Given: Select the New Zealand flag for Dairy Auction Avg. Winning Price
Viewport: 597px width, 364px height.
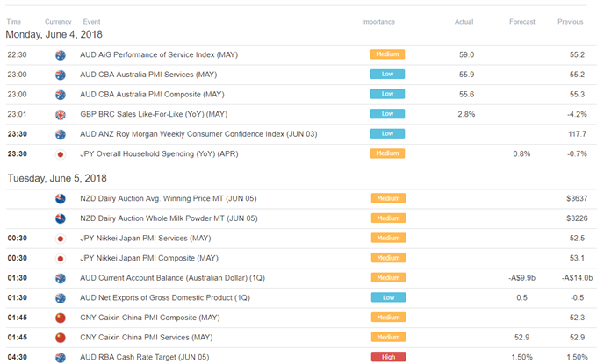Looking at the screenshot, I should pyautogui.click(x=61, y=199).
